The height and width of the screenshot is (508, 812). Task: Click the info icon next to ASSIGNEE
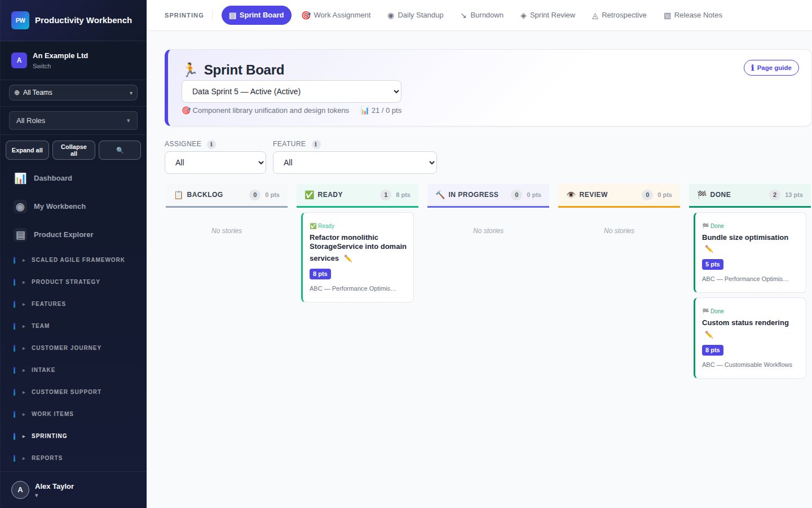(211, 144)
